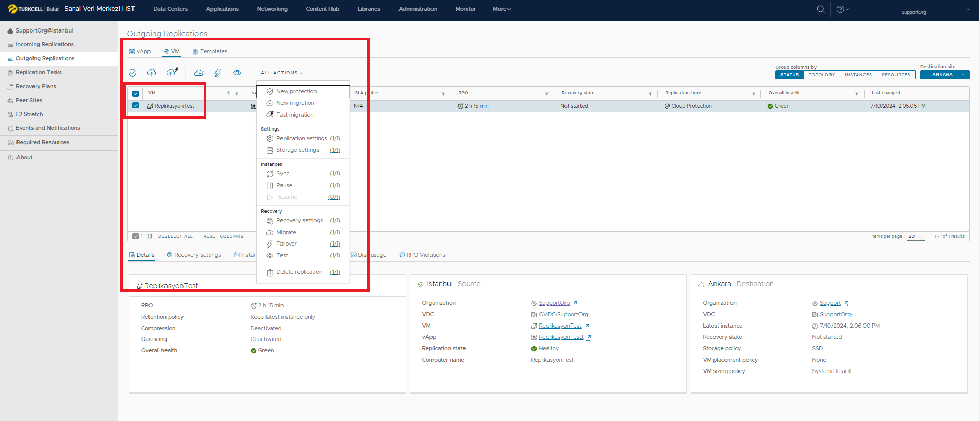Image resolution: width=980 pixels, height=421 pixels.
Task: Group columns by RESOURCES
Action: point(896,75)
